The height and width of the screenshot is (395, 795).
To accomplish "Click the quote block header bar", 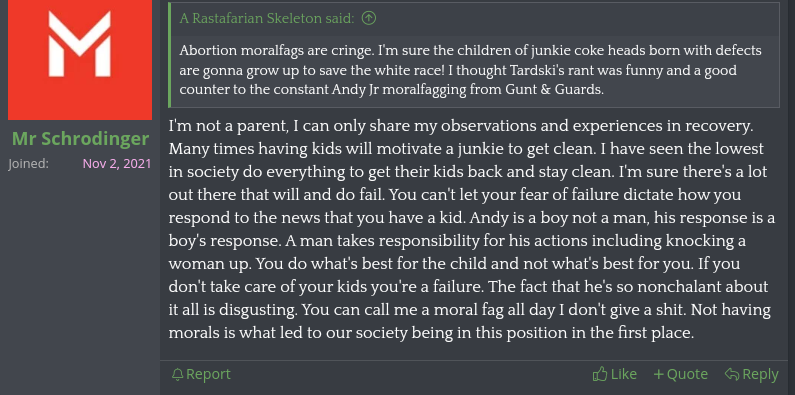I will pos(475,19).
